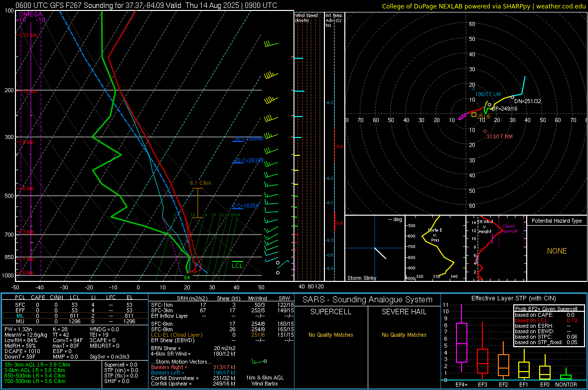The image size is (588, 390).
Task: Click the ConvT = 84F value
Action: point(67,341)
